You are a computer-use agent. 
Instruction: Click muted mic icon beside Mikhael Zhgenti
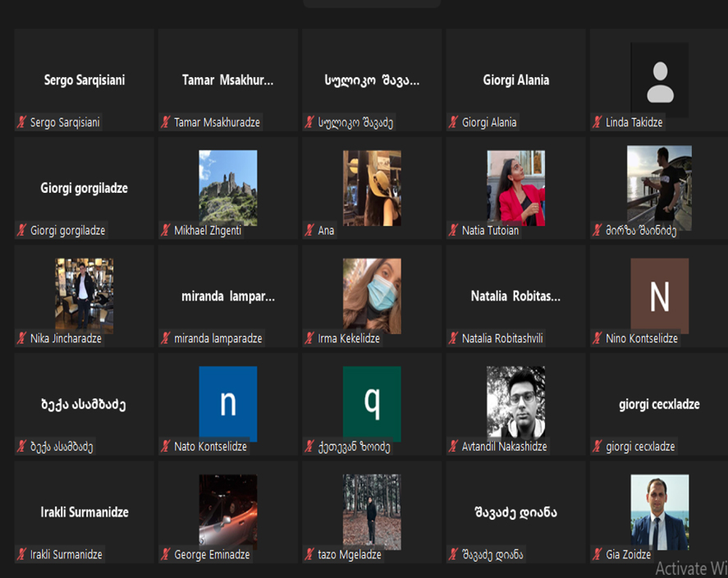[x=166, y=231]
